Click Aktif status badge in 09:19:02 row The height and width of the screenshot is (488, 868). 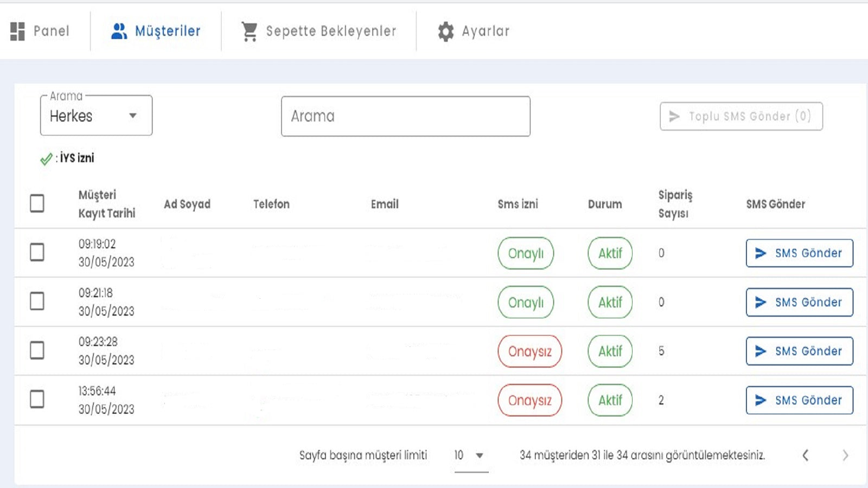click(610, 253)
